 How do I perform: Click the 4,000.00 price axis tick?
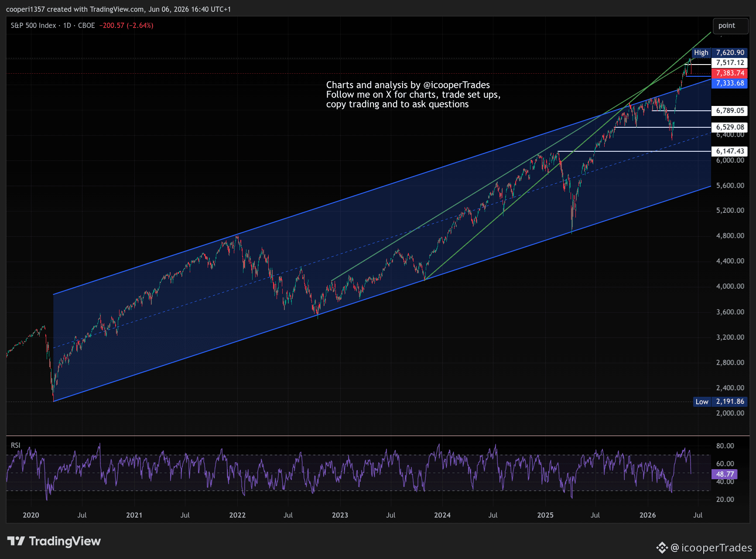(x=730, y=286)
